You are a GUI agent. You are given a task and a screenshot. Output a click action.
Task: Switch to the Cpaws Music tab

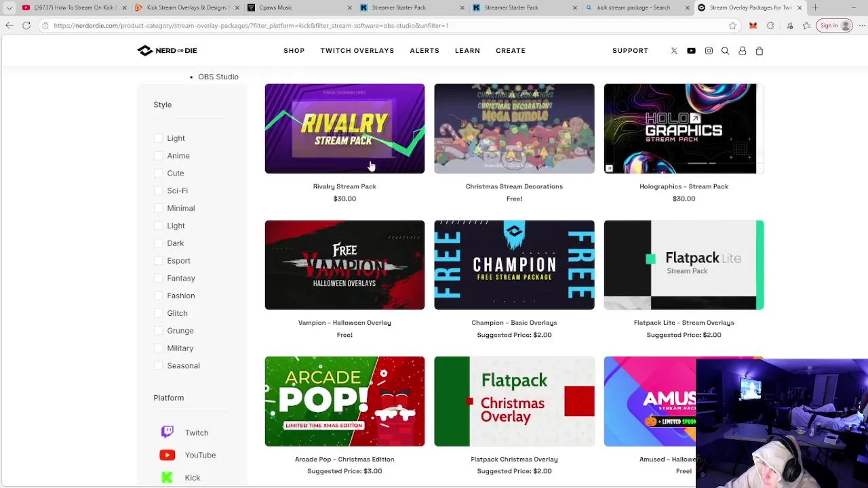(298, 7)
